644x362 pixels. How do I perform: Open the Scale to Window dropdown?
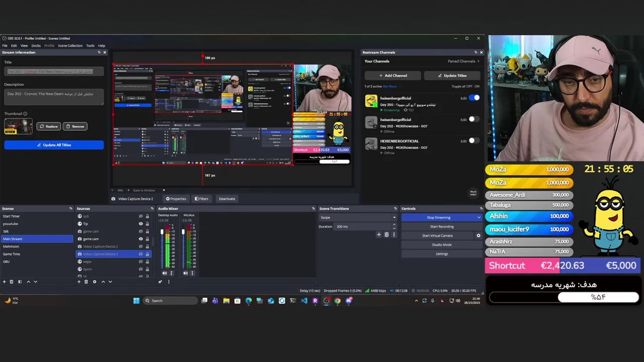click(x=149, y=191)
